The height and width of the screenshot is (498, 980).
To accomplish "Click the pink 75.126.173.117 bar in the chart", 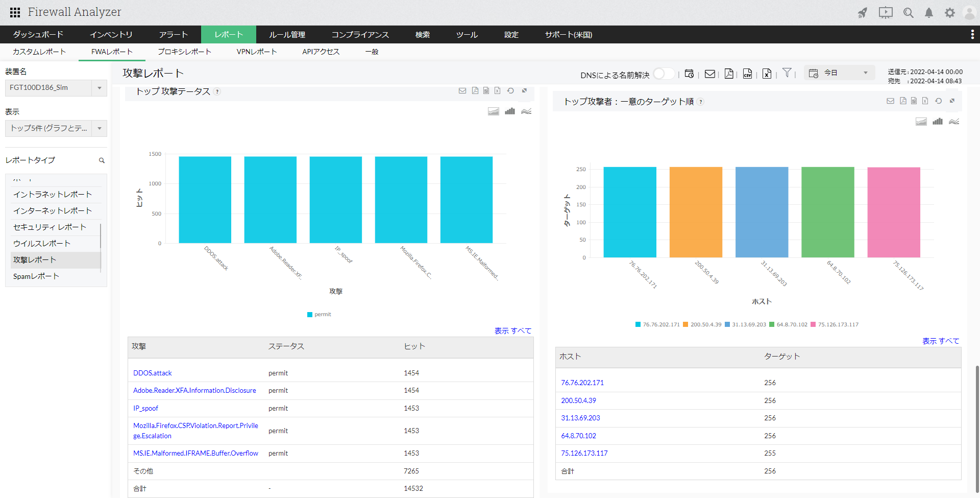I will point(893,212).
